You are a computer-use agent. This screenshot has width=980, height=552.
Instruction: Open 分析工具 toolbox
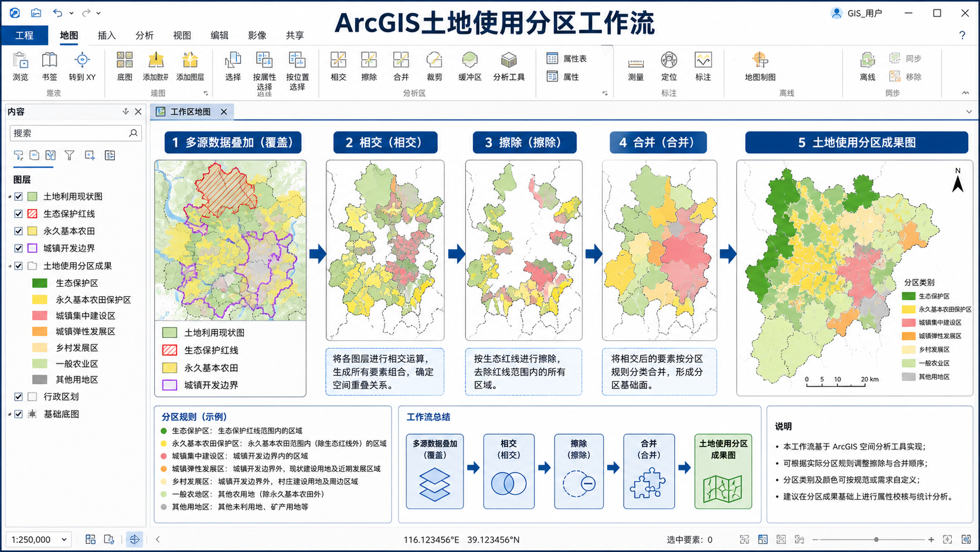[x=509, y=66]
